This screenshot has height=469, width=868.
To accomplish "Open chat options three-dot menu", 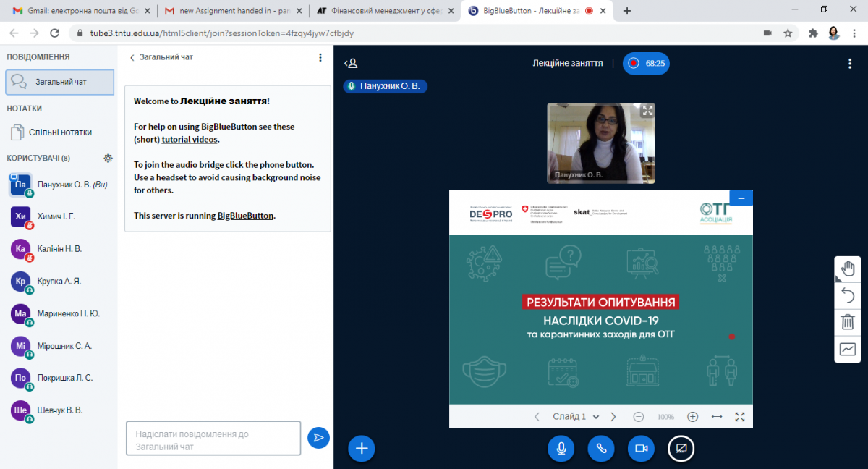I will (320, 57).
